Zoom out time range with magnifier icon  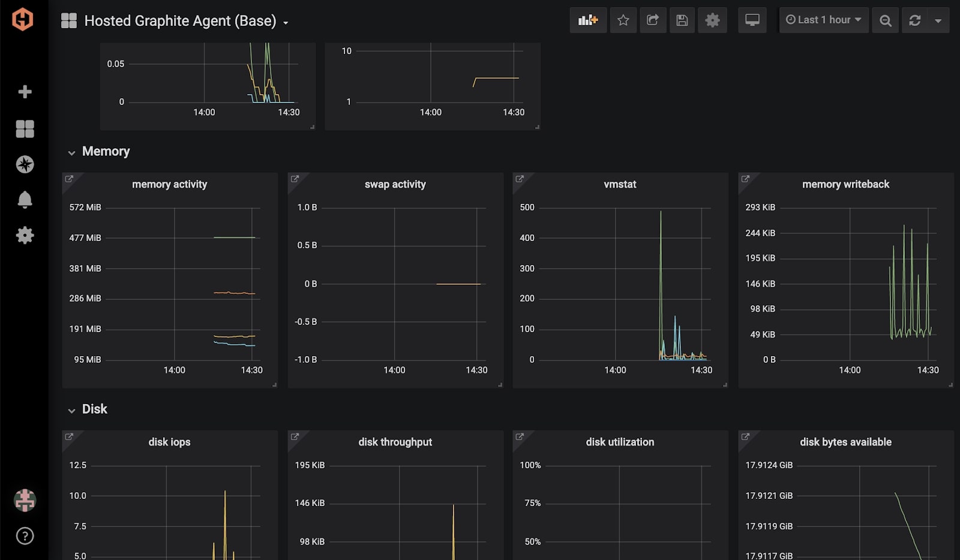[885, 20]
